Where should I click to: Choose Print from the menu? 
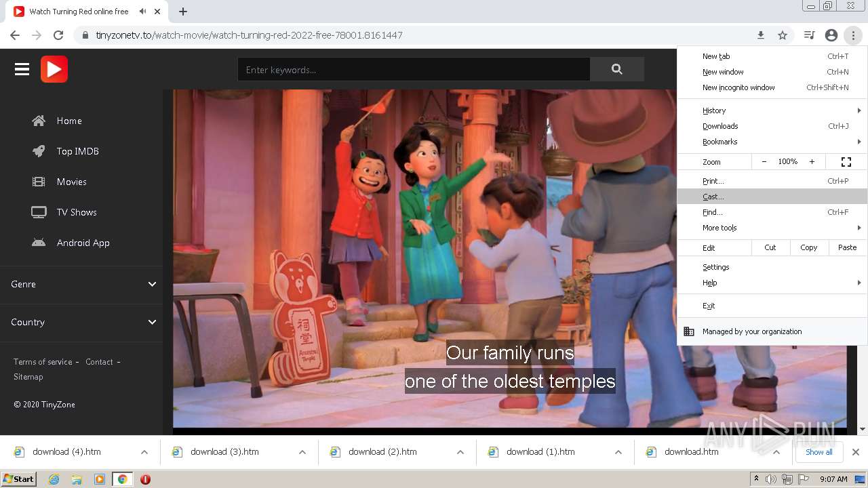click(772, 181)
